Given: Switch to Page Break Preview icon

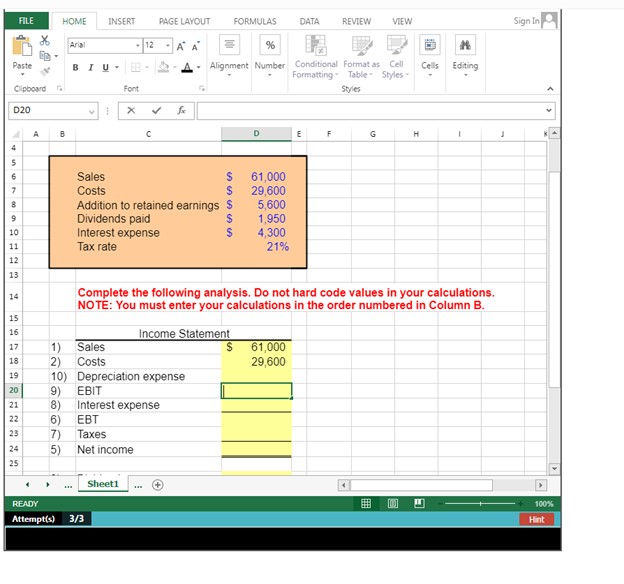Looking at the screenshot, I should [x=419, y=504].
